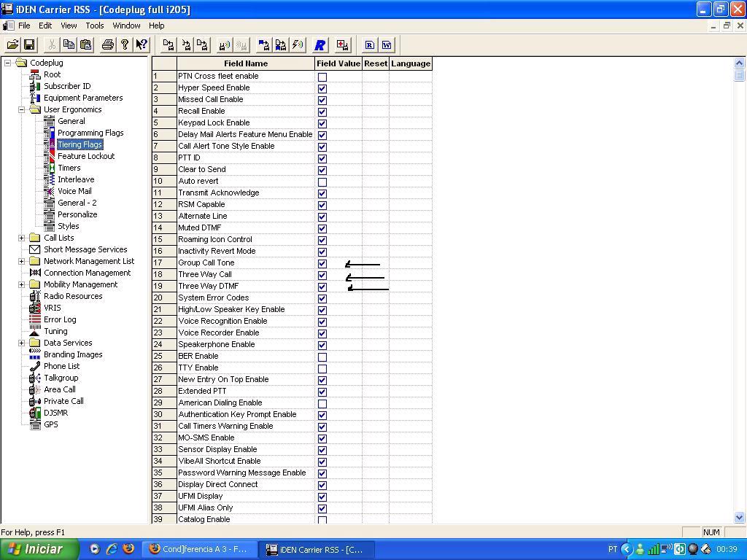Expand the Call Lists folder
Image resolution: width=747 pixels, height=560 pixels.
click(x=21, y=238)
